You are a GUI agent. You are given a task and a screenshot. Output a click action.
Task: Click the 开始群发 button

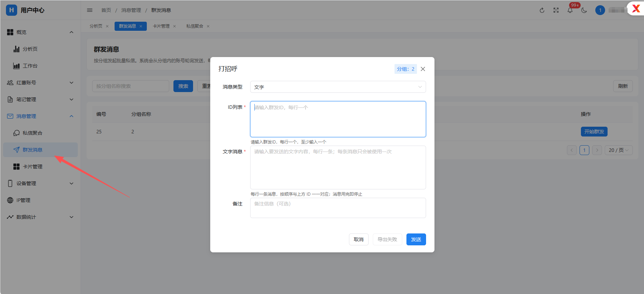[x=594, y=132]
